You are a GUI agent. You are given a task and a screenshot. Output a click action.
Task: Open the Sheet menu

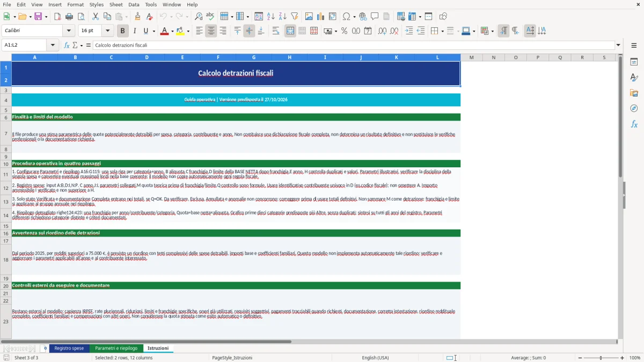point(116,4)
